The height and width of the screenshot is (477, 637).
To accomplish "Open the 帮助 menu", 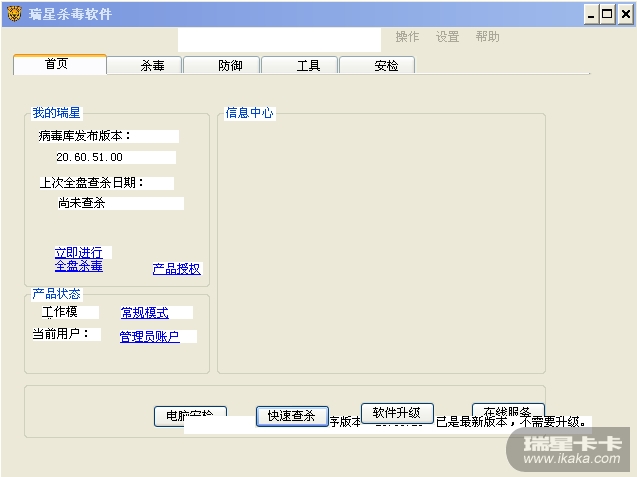I will click(x=487, y=37).
